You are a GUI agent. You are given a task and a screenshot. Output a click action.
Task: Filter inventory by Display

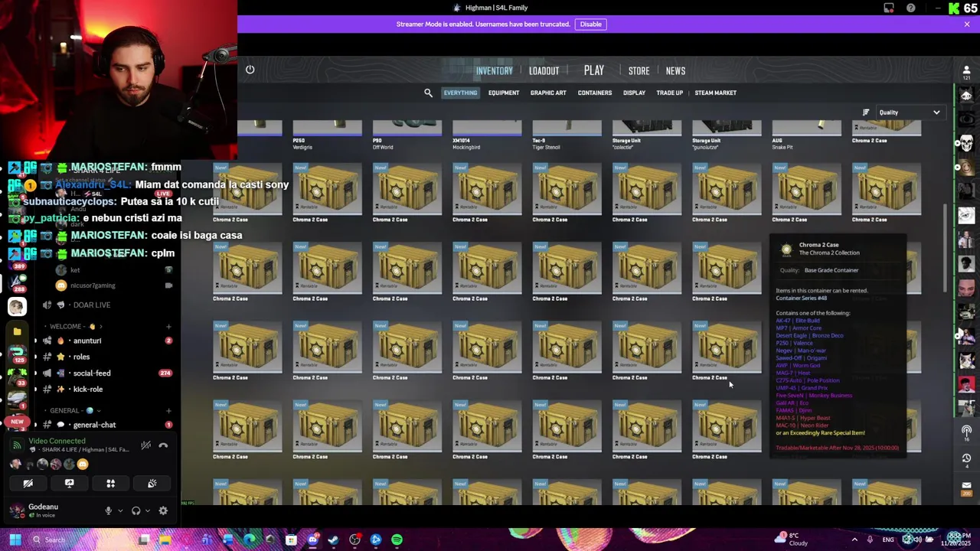(634, 93)
